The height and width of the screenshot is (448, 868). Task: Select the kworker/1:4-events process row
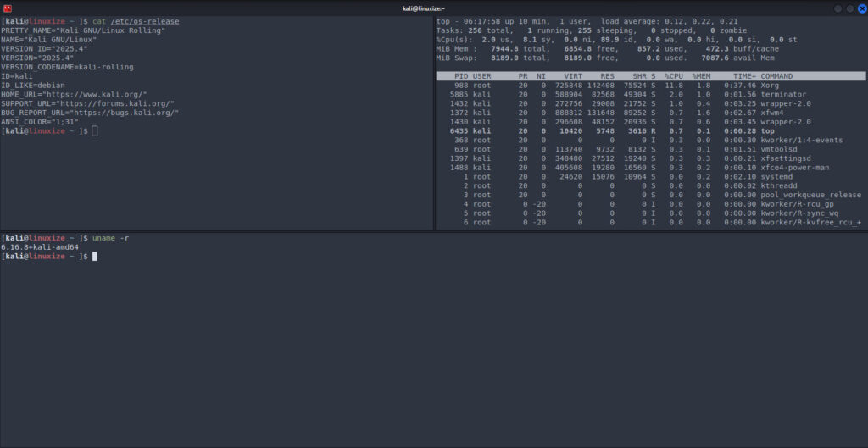[651, 140]
